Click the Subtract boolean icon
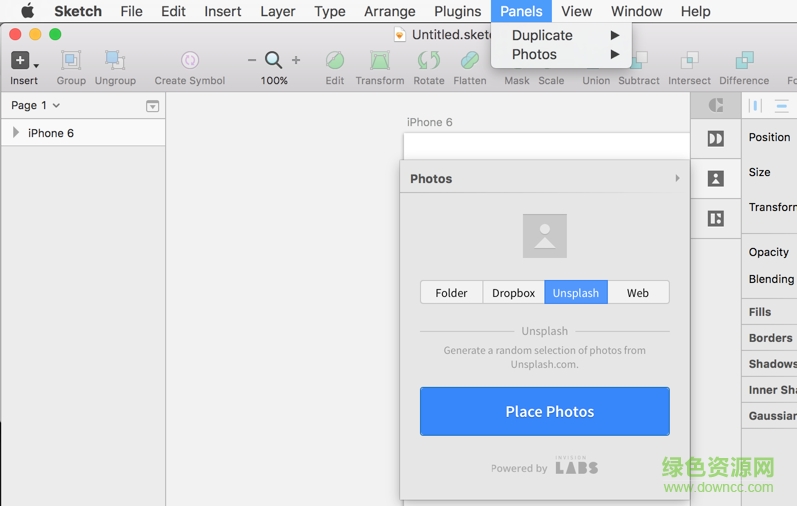797x506 pixels. [x=639, y=60]
